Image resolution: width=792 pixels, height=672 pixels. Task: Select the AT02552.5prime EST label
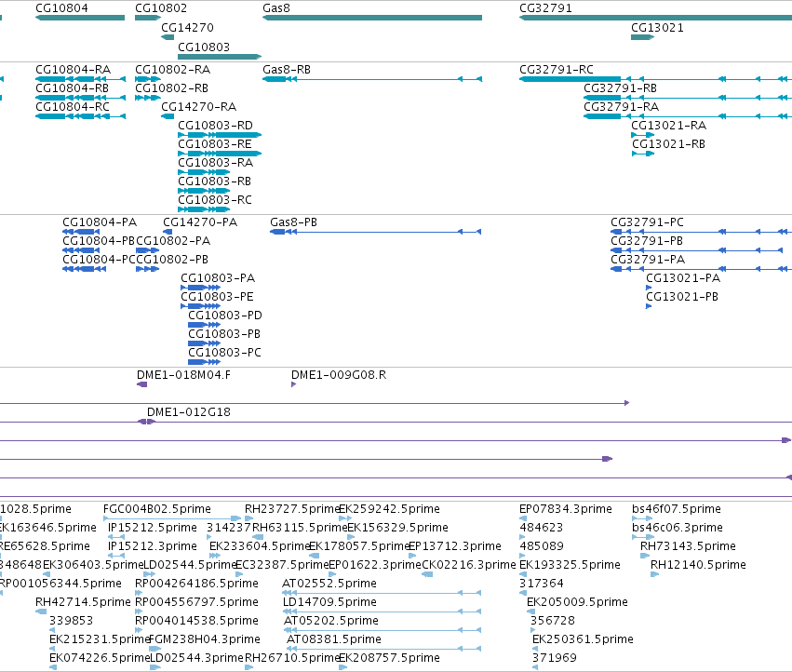pyautogui.click(x=329, y=585)
